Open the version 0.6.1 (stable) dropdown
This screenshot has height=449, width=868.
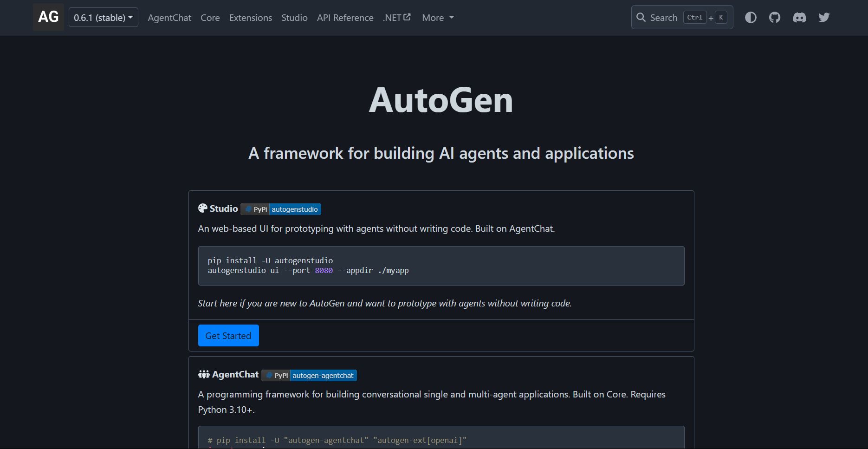[x=104, y=18]
